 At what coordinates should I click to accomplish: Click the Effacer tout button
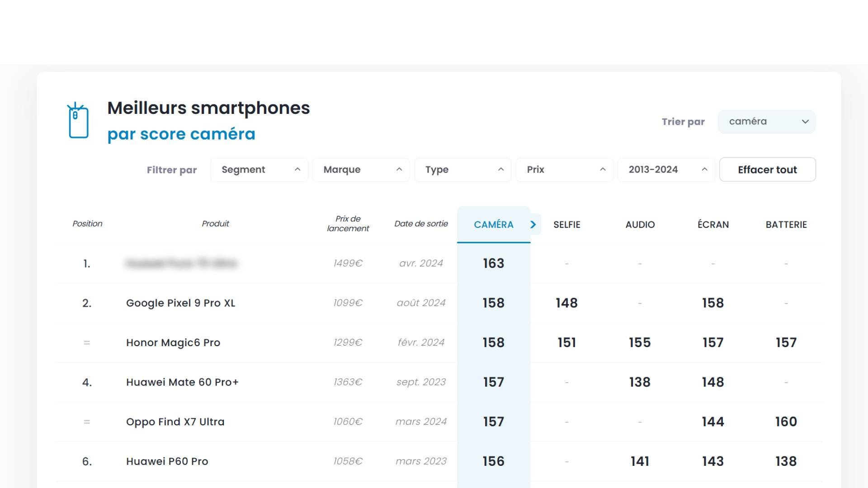point(767,170)
